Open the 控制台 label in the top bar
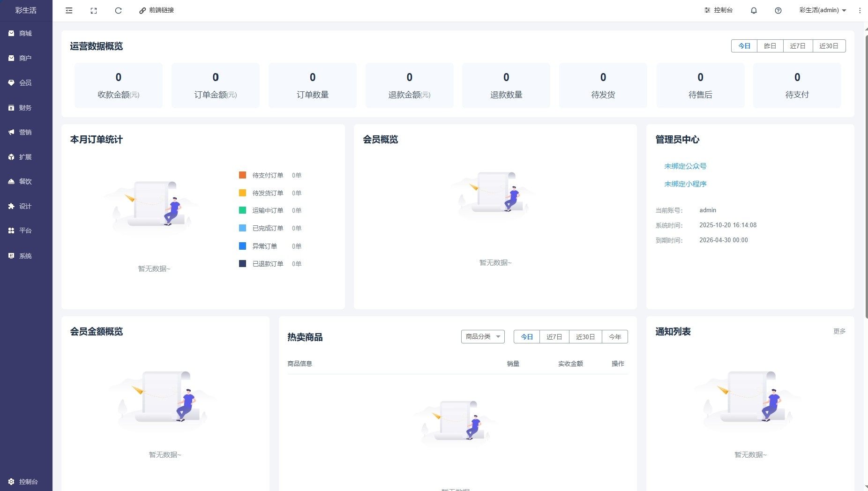 (723, 10)
